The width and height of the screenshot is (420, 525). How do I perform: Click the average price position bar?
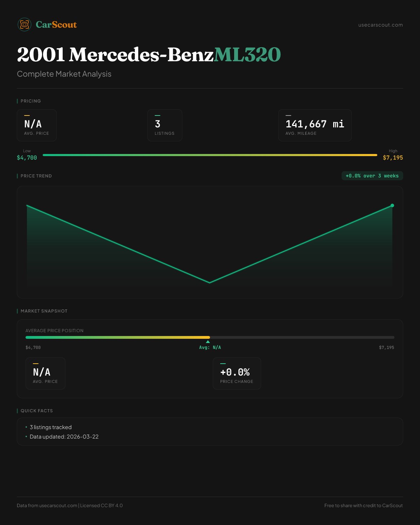tap(210, 337)
